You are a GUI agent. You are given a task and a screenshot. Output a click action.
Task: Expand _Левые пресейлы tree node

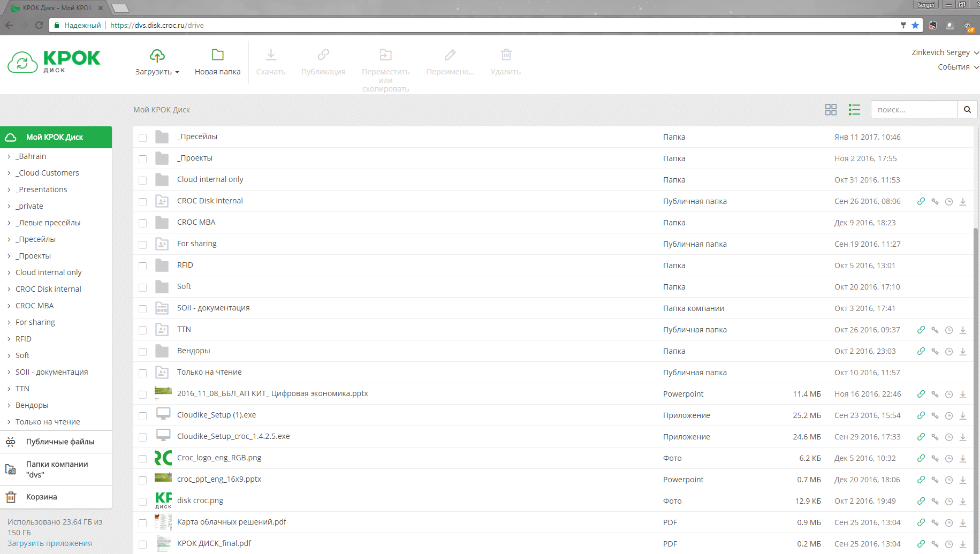9,223
